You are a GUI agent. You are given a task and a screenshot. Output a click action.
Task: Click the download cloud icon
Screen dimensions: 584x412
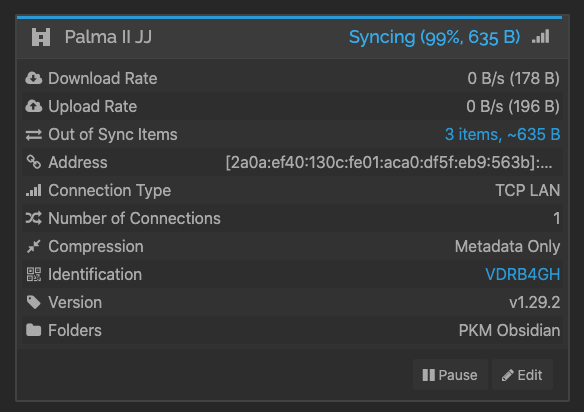[x=34, y=78]
